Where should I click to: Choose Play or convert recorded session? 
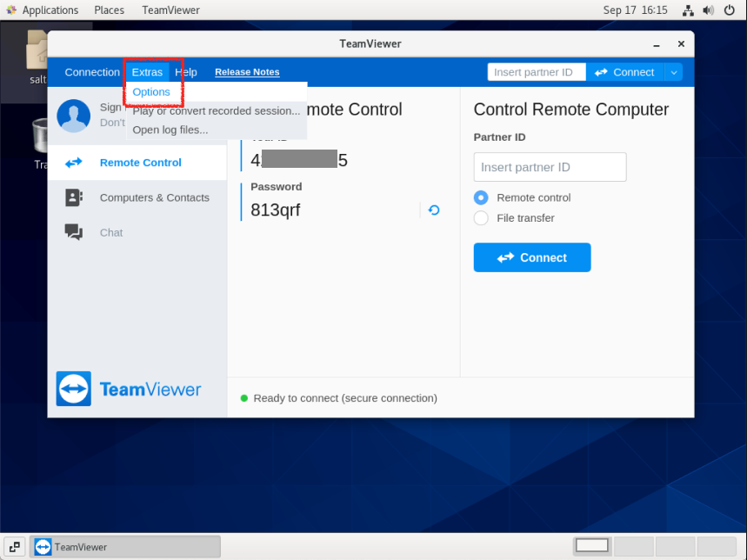click(217, 111)
